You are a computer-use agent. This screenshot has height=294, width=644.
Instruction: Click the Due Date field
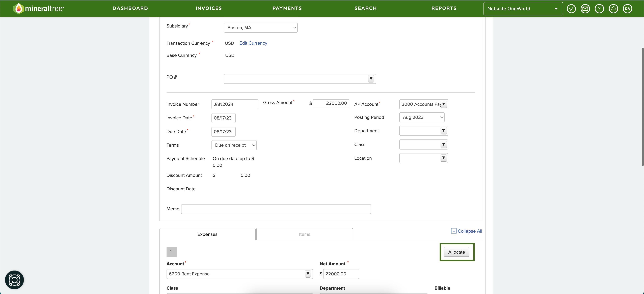tap(223, 132)
